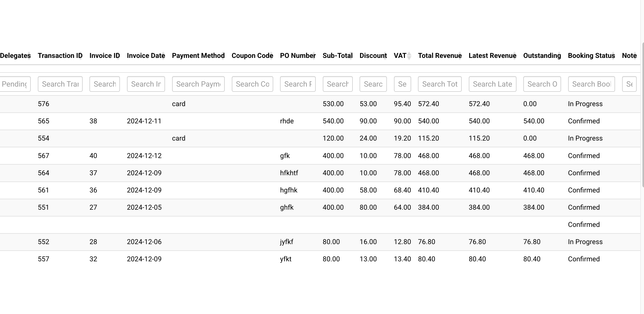
Task: Focus the Search Transaction ID field
Action: pos(60,84)
